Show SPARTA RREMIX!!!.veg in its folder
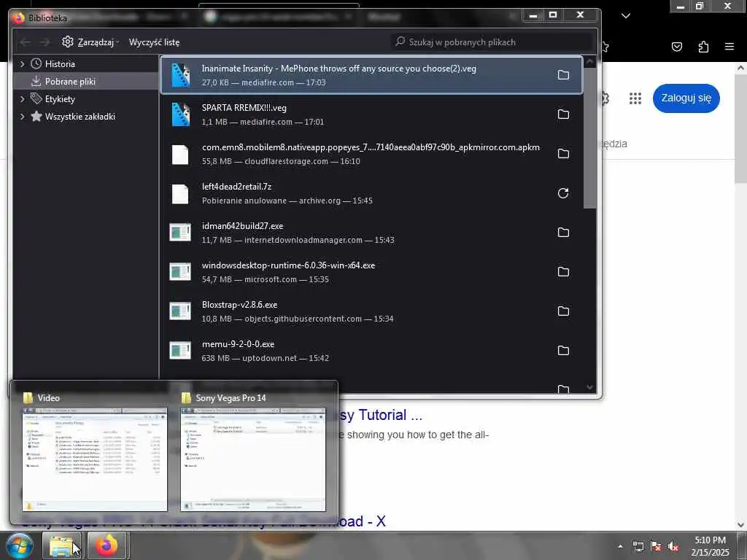747x560 pixels. [x=563, y=114]
